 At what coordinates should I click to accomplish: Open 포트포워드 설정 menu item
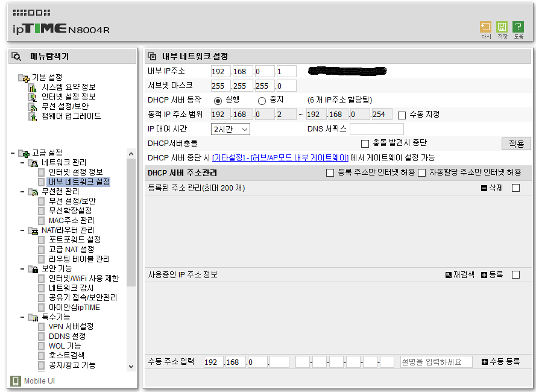coord(75,240)
